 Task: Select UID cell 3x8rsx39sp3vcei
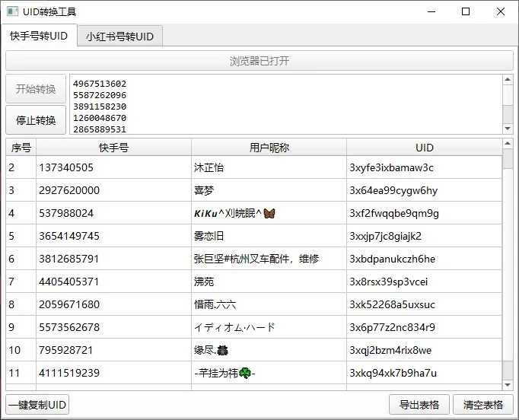pyautogui.click(x=425, y=282)
